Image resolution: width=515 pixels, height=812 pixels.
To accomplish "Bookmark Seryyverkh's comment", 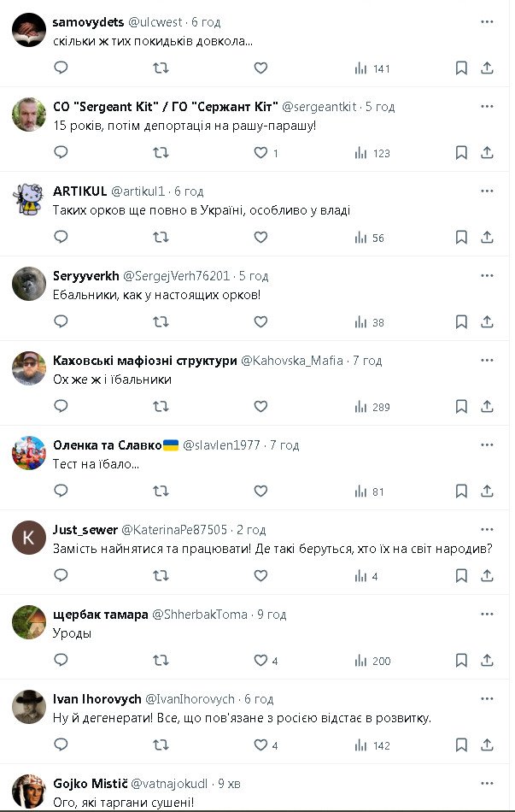I will click(x=461, y=322).
